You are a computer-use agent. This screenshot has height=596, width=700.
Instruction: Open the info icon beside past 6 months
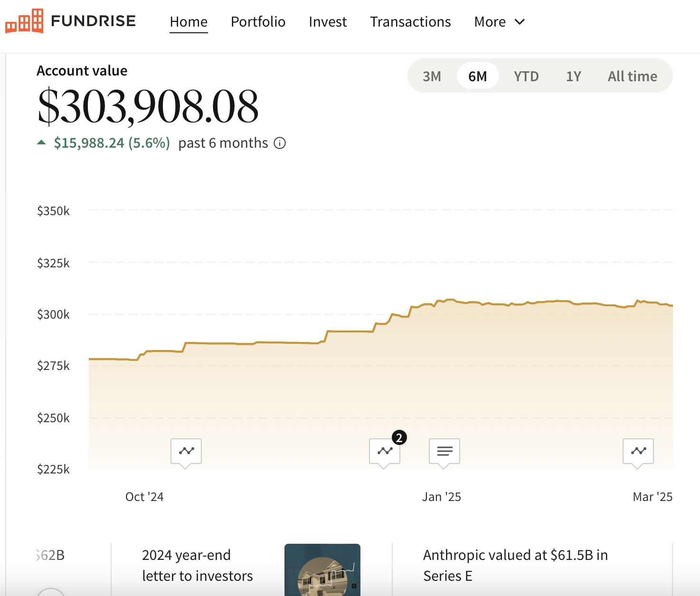280,143
